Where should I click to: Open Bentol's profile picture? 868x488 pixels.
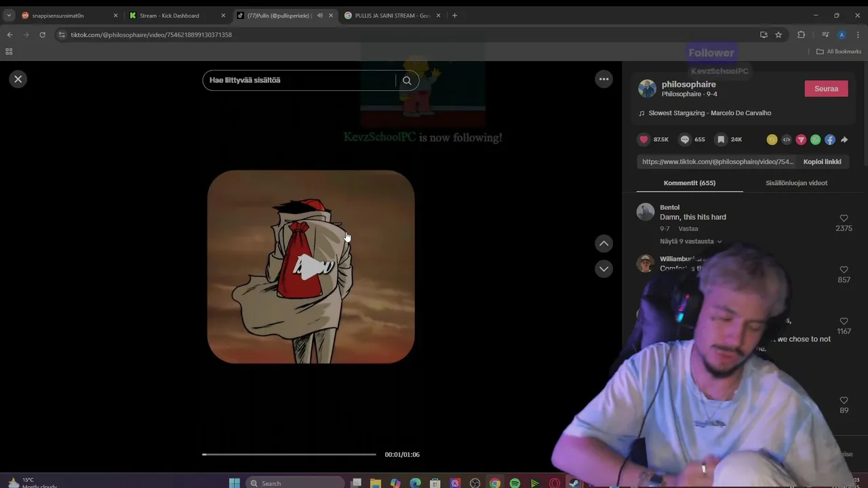coord(645,212)
